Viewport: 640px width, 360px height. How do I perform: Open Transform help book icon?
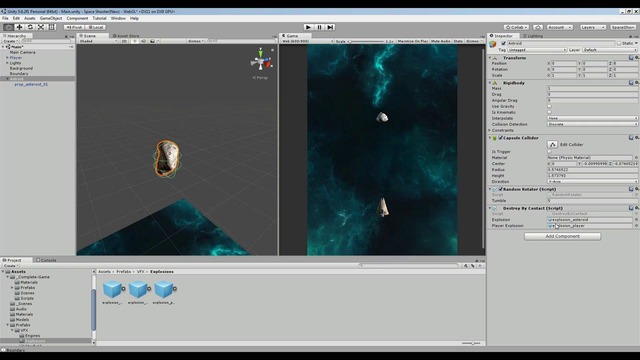click(x=631, y=58)
